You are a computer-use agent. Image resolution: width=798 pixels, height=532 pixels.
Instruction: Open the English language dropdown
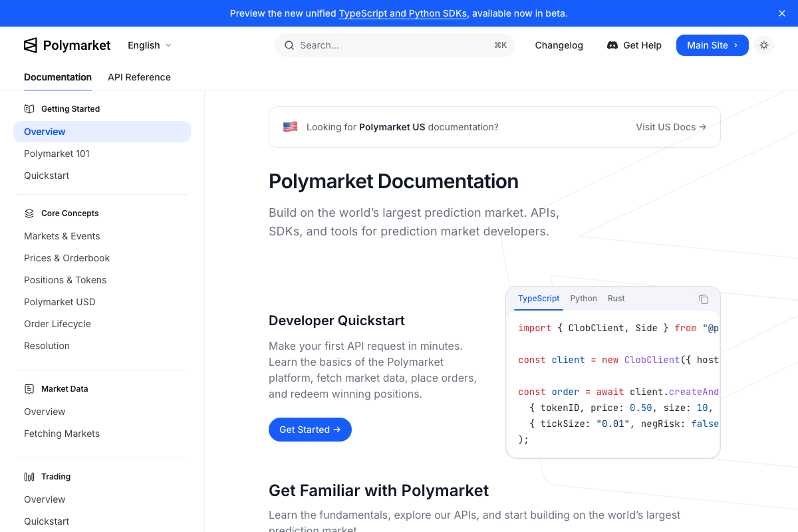pyautogui.click(x=150, y=45)
